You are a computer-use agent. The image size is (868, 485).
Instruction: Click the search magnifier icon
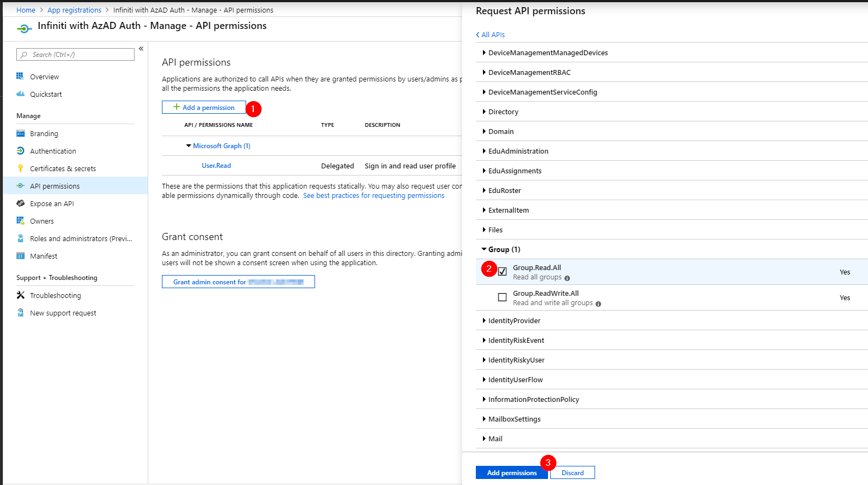point(24,55)
